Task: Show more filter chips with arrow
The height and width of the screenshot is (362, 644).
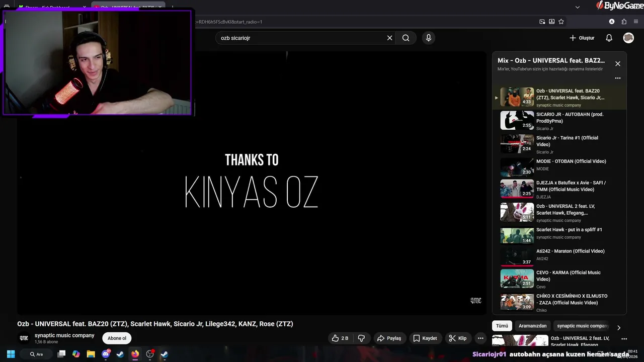Action: [x=619, y=328]
